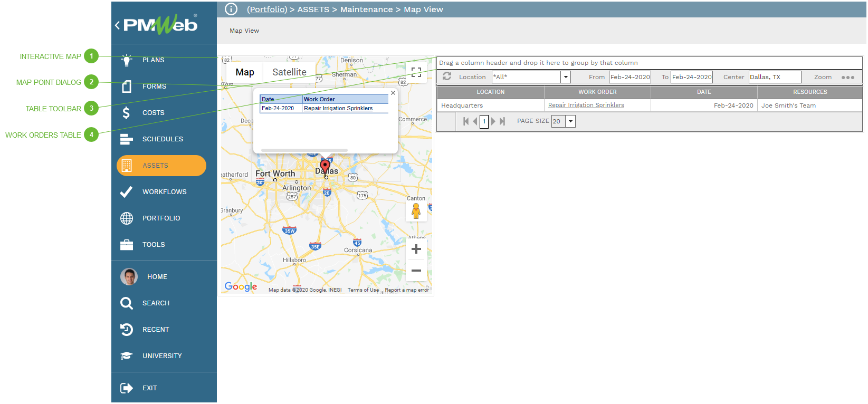Click the University graduation cap icon
This screenshot has height=404, width=868.
[x=126, y=355]
